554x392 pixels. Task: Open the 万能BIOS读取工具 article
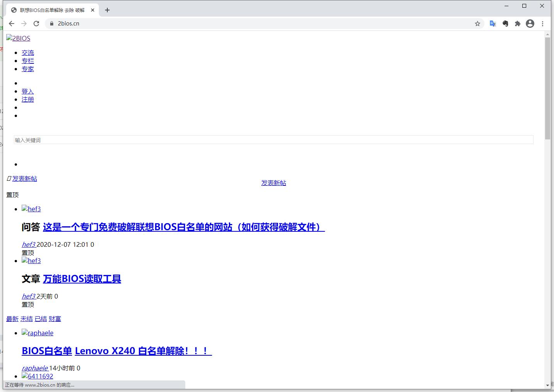82,279
